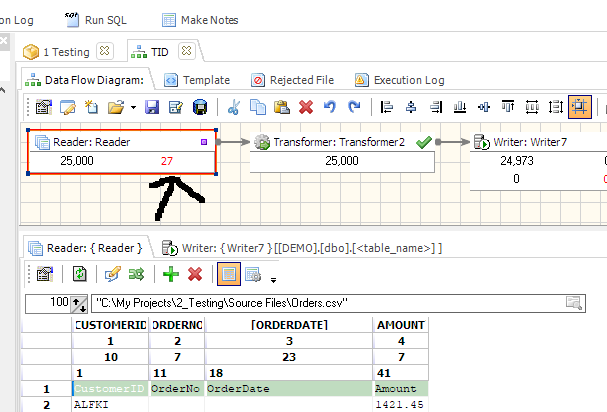Image resolution: width=607 pixels, height=412 pixels.
Task: Delete selected object in diagram toolbar
Action: point(306,107)
